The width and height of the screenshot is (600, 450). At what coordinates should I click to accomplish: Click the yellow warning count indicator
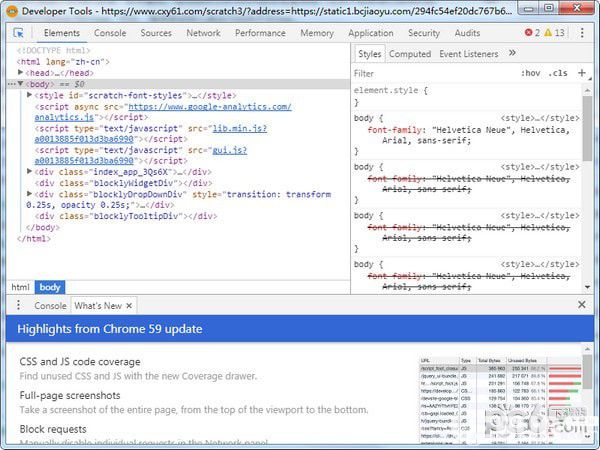point(554,33)
